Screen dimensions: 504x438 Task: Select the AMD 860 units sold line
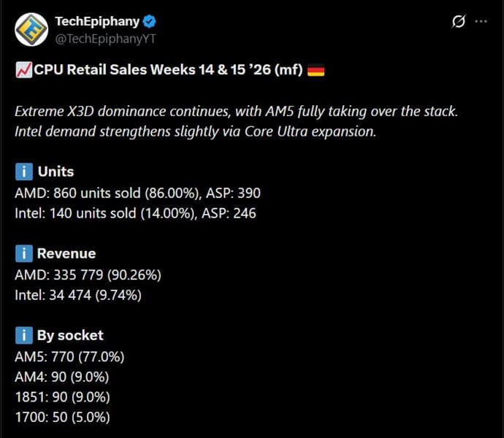pos(137,193)
